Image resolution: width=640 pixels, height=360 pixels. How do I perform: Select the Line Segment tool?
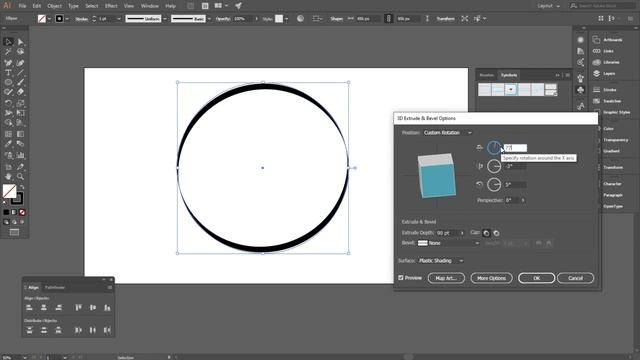pos(20,73)
